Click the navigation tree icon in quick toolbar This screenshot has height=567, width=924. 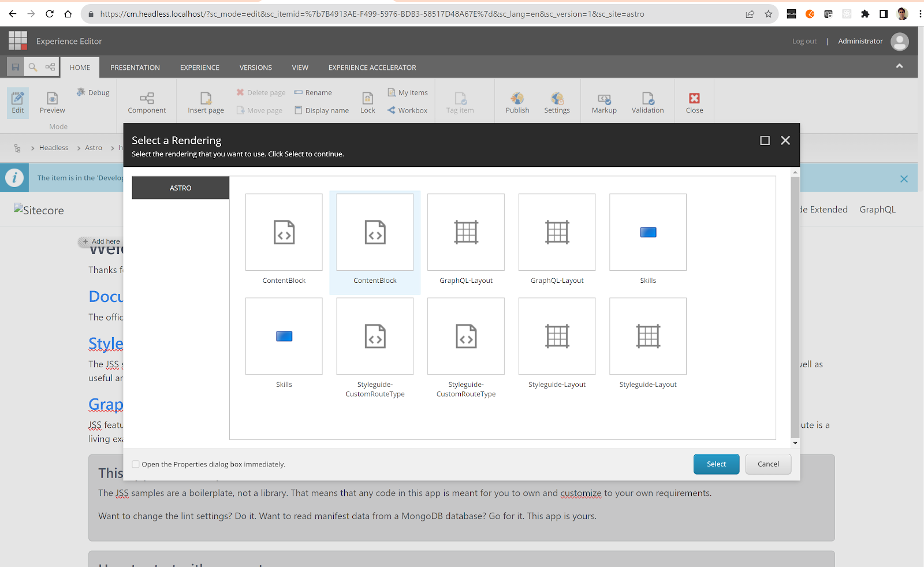pos(50,67)
